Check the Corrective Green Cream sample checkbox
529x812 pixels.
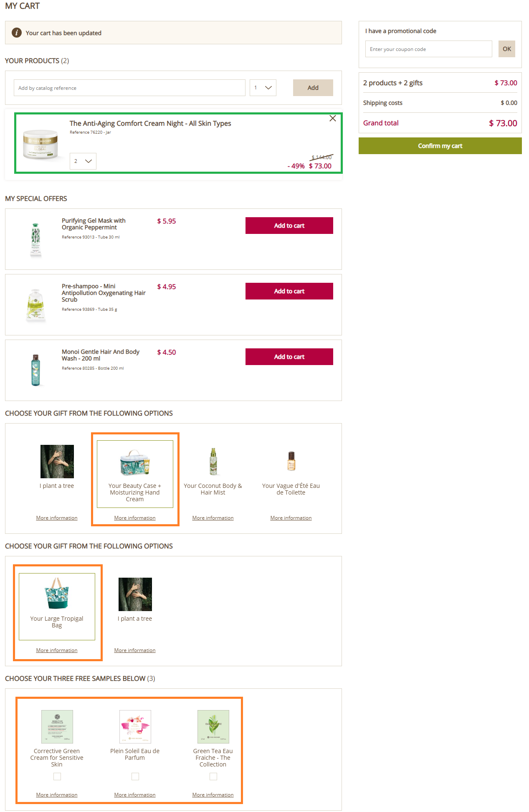[57, 776]
